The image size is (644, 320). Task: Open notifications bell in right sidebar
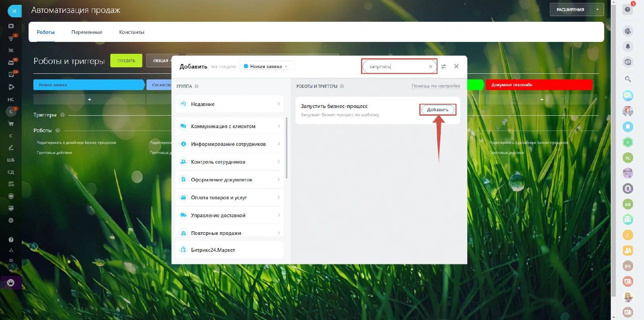(x=627, y=46)
